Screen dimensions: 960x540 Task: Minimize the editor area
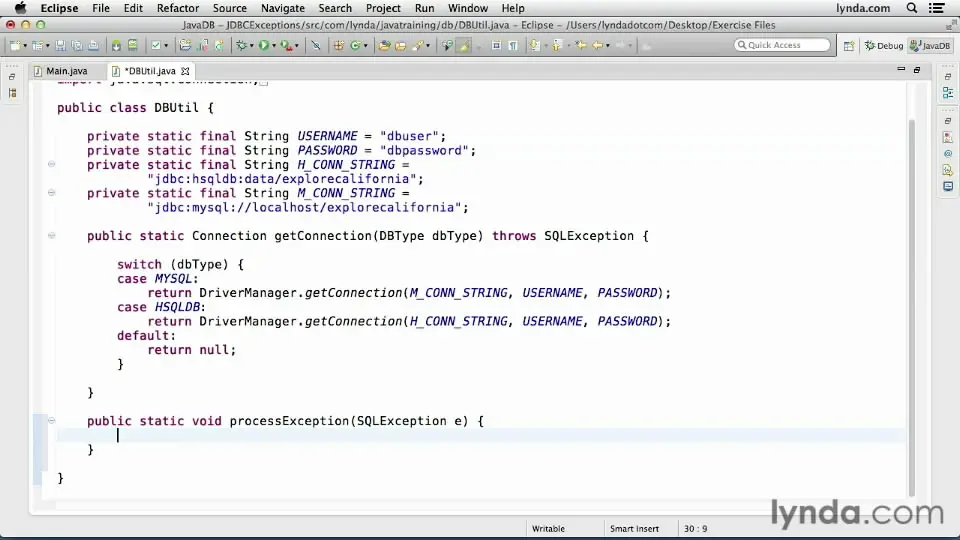(x=901, y=70)
